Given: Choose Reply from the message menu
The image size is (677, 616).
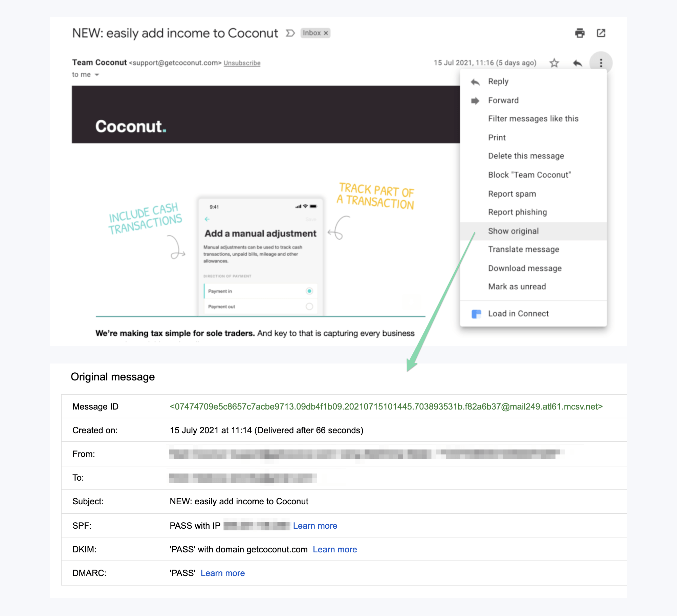Looking at the screenshot, I should [533, 82].
